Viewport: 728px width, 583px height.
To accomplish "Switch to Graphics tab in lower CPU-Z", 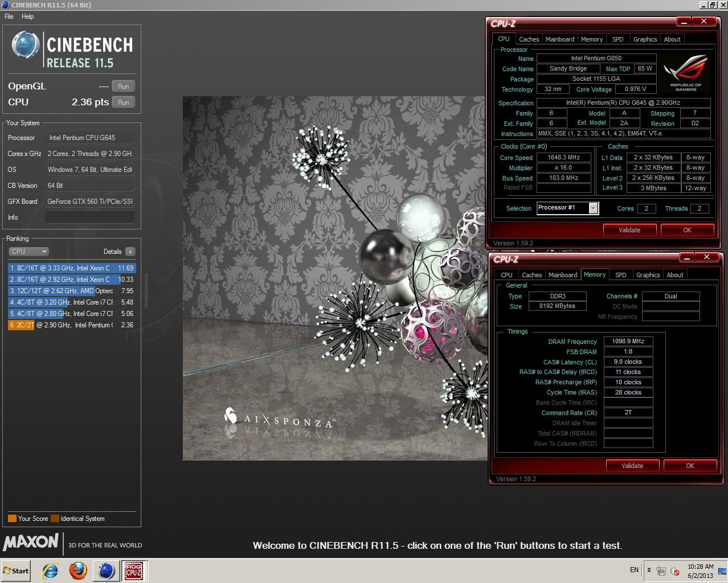I will [648, 275].
